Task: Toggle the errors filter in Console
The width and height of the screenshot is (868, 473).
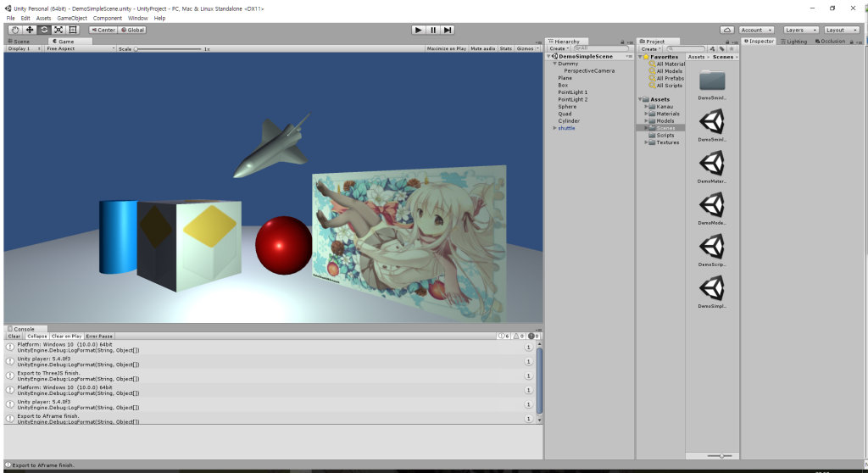Action: pyautogui.click(x=534, y=337)
